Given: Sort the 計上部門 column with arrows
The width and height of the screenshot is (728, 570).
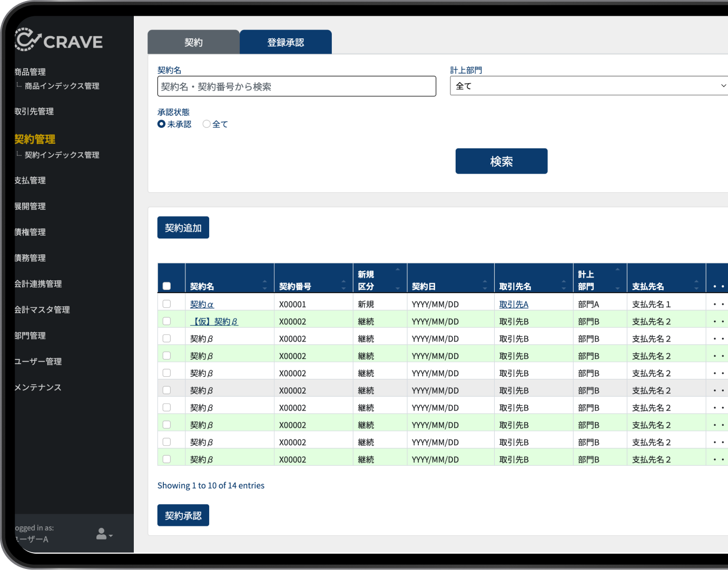Looking at the screenshot, I should click(x=617, y=279).
